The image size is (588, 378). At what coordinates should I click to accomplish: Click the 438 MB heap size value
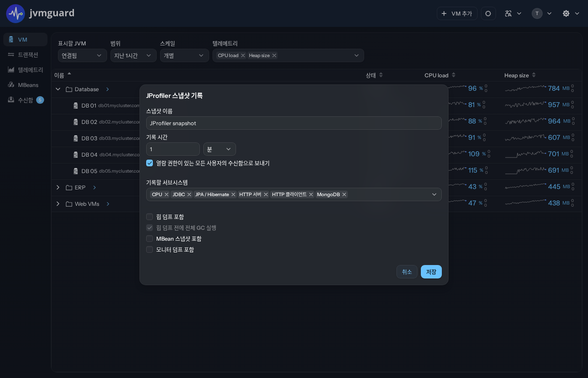[559, 203]
